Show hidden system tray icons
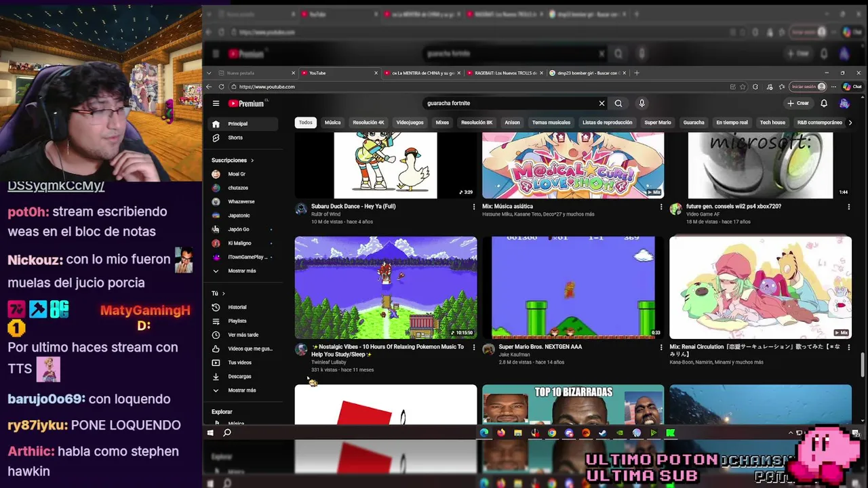Screen dimensions: 868x488 [x=790, y=432]
